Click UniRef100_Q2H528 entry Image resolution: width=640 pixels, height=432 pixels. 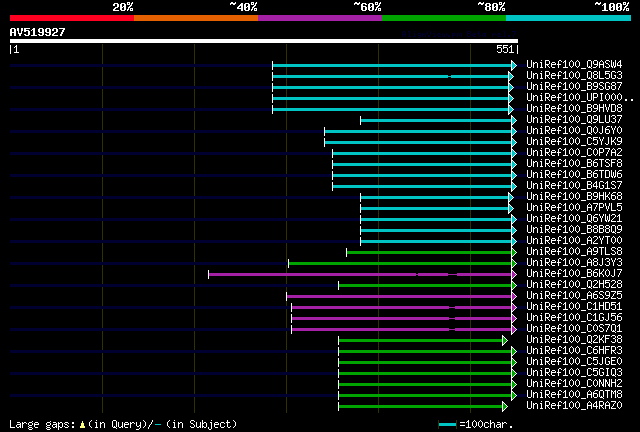pos(574,285)
